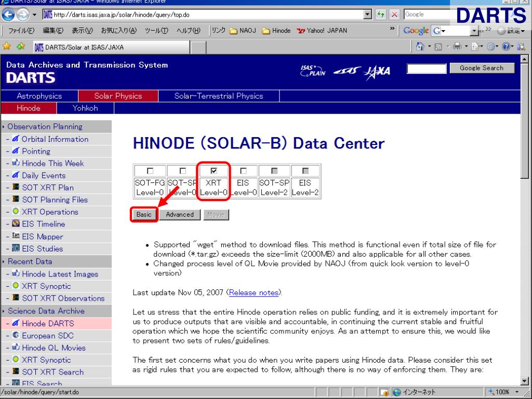Open the Favorites Center star icon

(6, 46)
